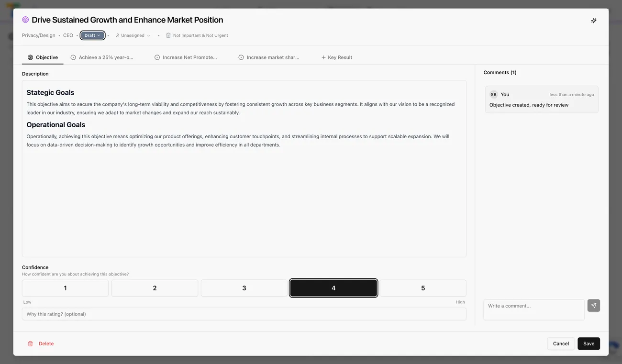This screenshot has width=622, height=364.
Task: Deselect confidence rating 4
Action: tap(333, 287)
